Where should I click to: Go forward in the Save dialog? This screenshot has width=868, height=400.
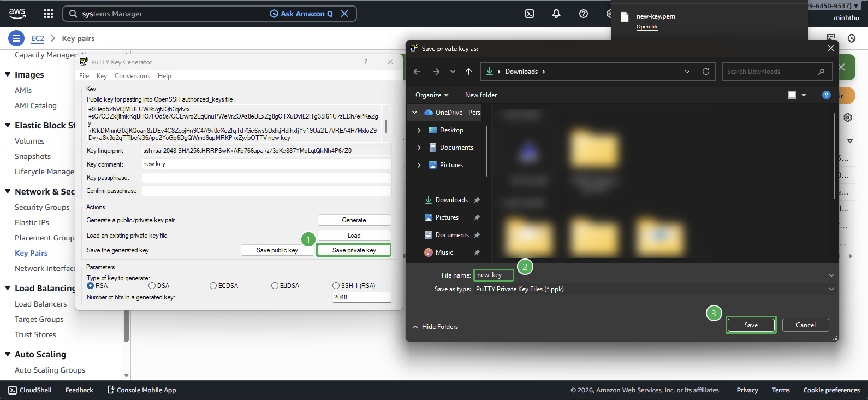(x=436, y=72)
